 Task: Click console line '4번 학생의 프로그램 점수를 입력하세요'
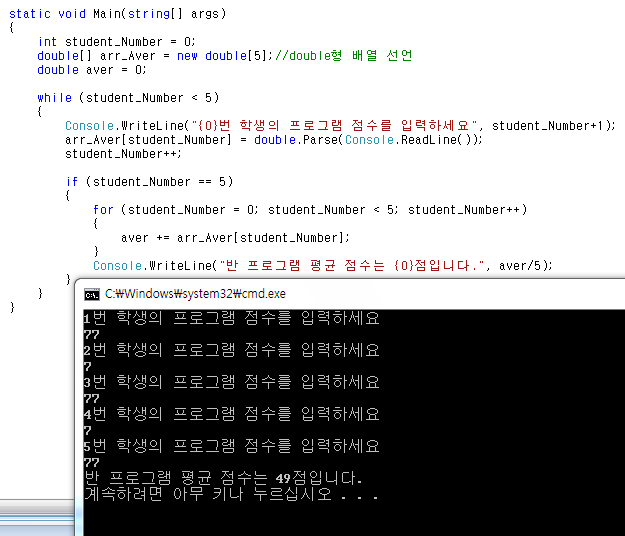[231, 414]
